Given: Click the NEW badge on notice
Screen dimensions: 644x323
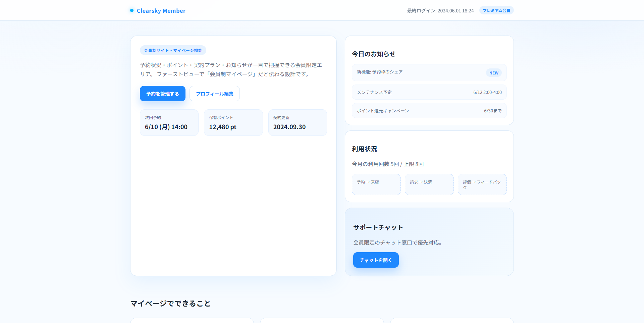Looking at the screenshot, I should (493, 73).
